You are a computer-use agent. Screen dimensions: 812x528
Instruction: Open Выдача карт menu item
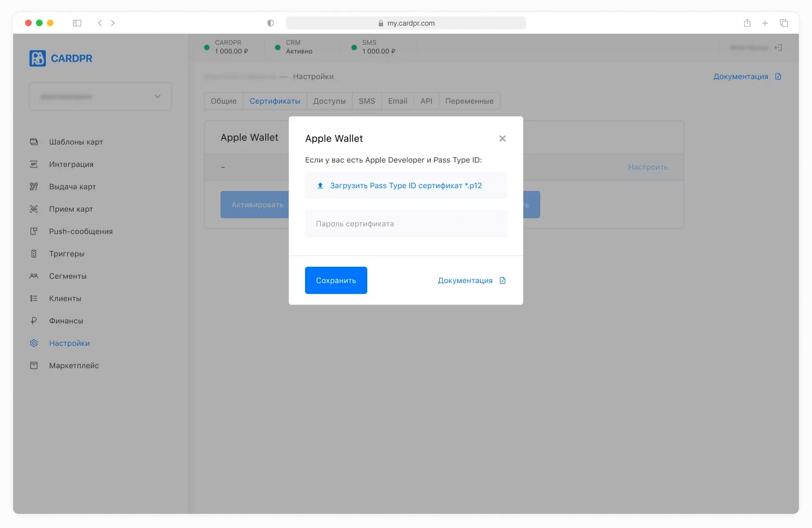pos(73,187)
